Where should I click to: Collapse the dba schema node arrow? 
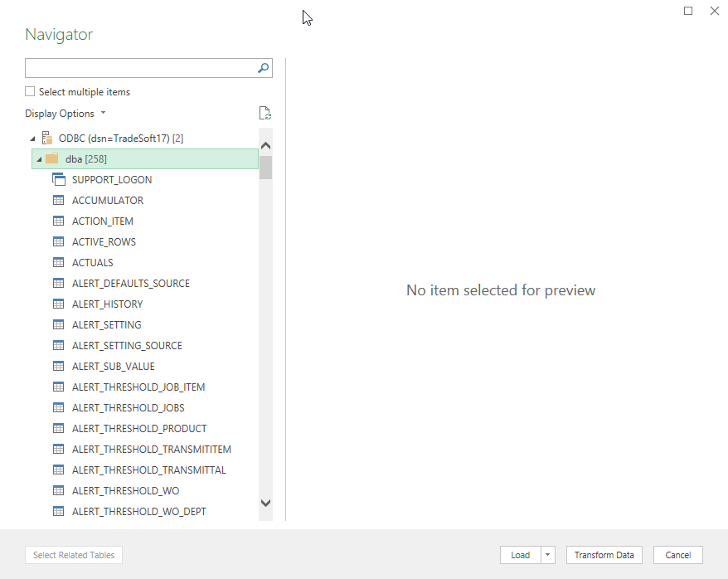[39, 159]
